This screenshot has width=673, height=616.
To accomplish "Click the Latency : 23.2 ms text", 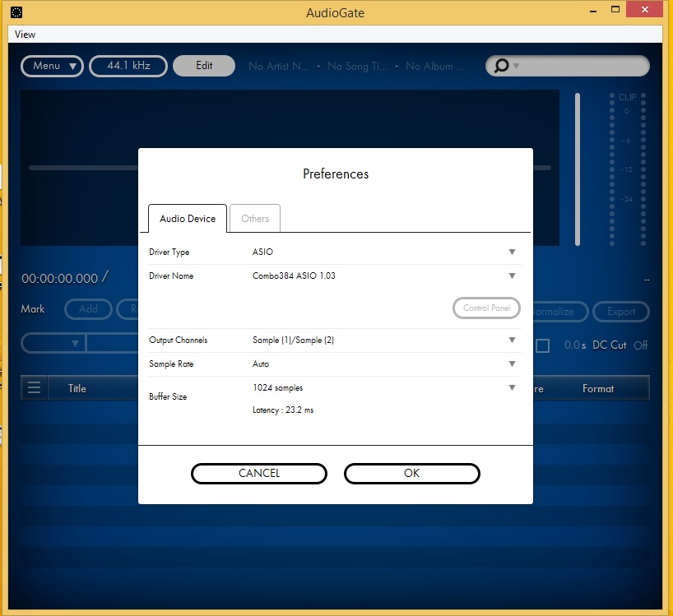I will [283, 410].
